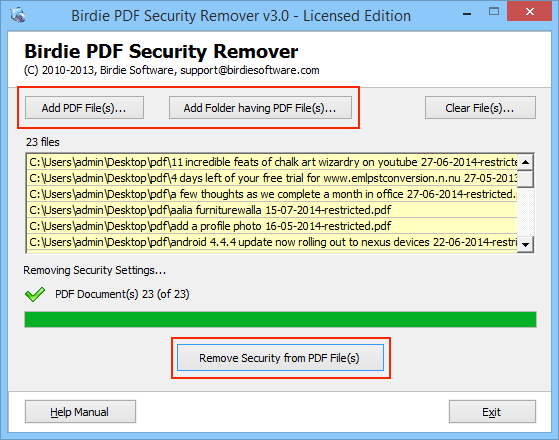Click the green checkmark status icon
The width and height of the screenshot is (559, 440).
pos(35,295)
